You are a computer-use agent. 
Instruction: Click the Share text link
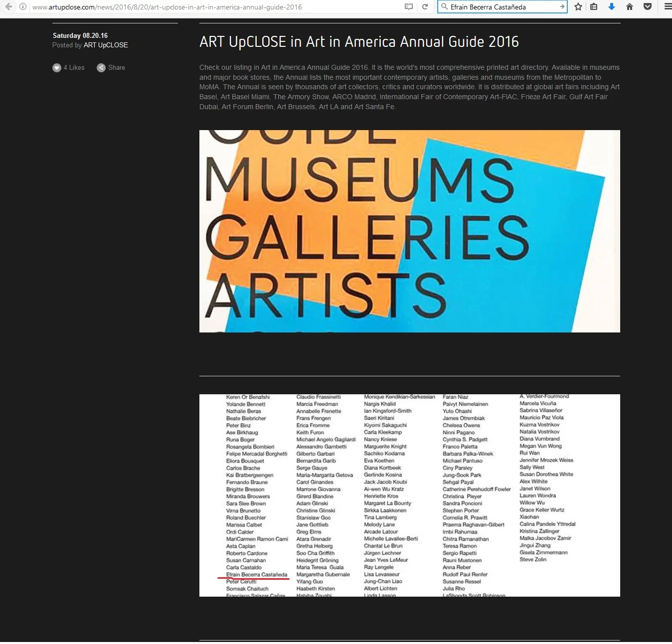tap(117, 68)
